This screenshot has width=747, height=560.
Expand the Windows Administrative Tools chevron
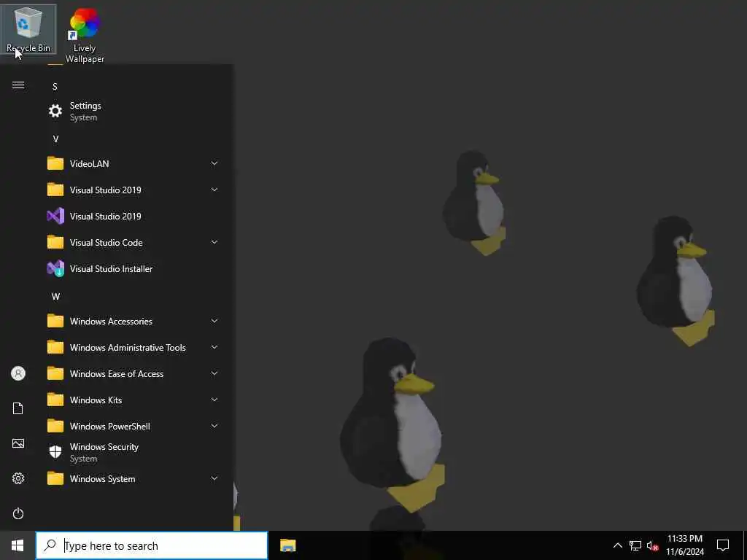coord(214,347)
